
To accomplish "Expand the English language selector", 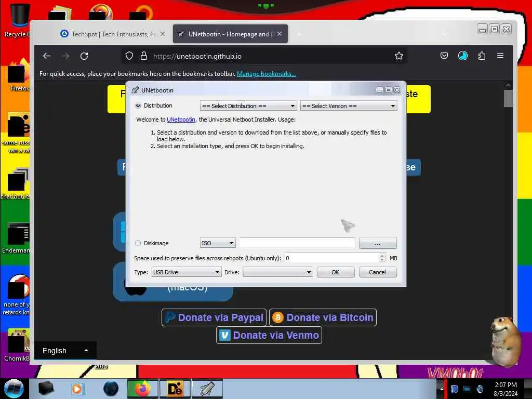I will point(65,351).
